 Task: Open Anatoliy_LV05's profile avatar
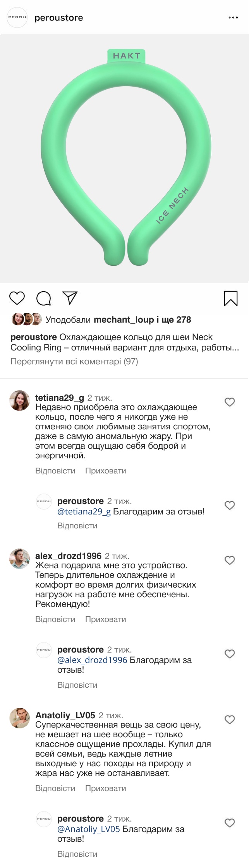[19, 718]
